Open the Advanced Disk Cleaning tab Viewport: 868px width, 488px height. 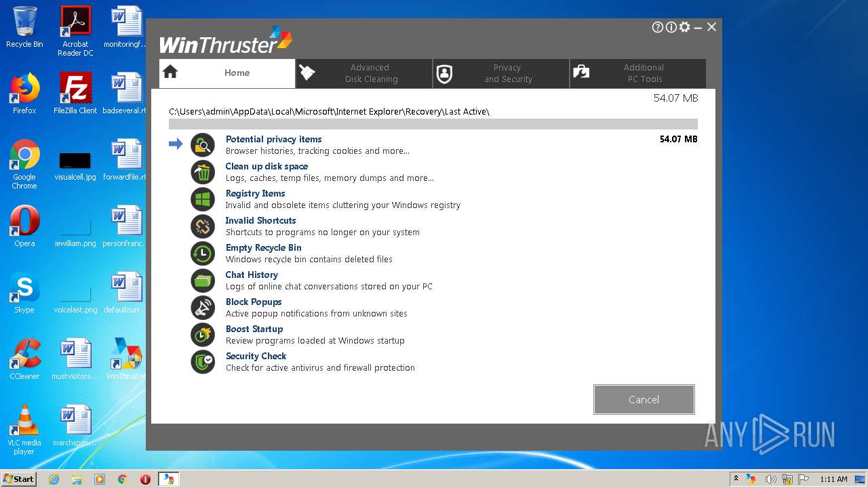click(x=364, y=73)
